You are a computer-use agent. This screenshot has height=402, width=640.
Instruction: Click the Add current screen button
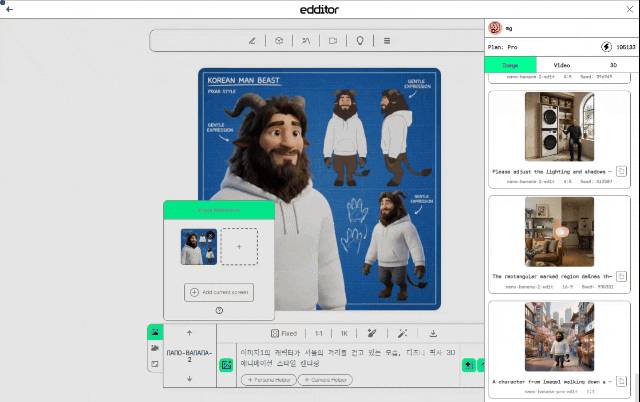[219, 292]
